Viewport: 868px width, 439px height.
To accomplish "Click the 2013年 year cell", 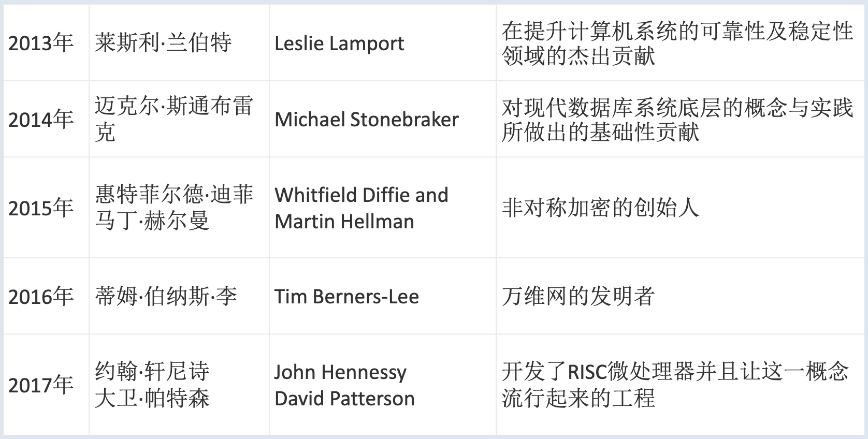I will tap(46, 43).
